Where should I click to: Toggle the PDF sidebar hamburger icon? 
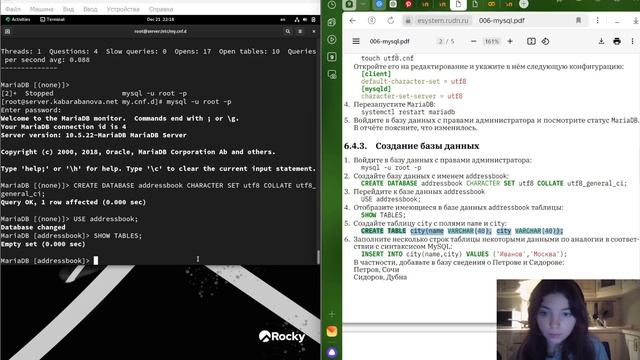[356, 41]
